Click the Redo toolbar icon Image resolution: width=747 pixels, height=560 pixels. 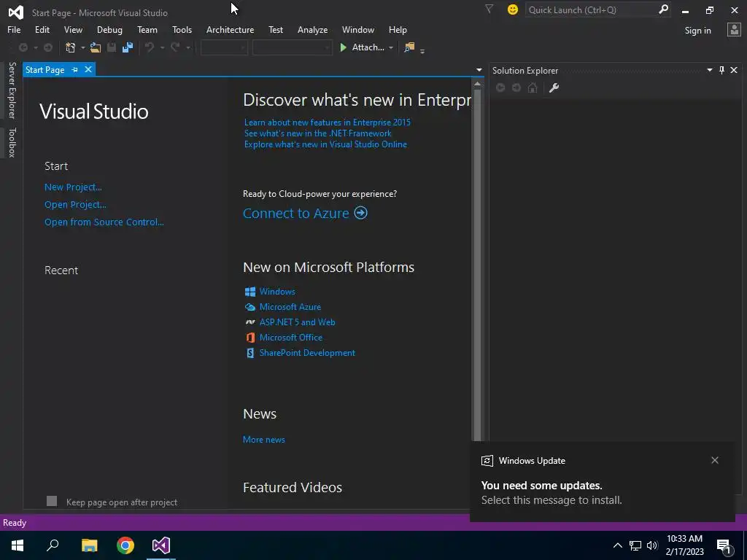click(175, 47)
